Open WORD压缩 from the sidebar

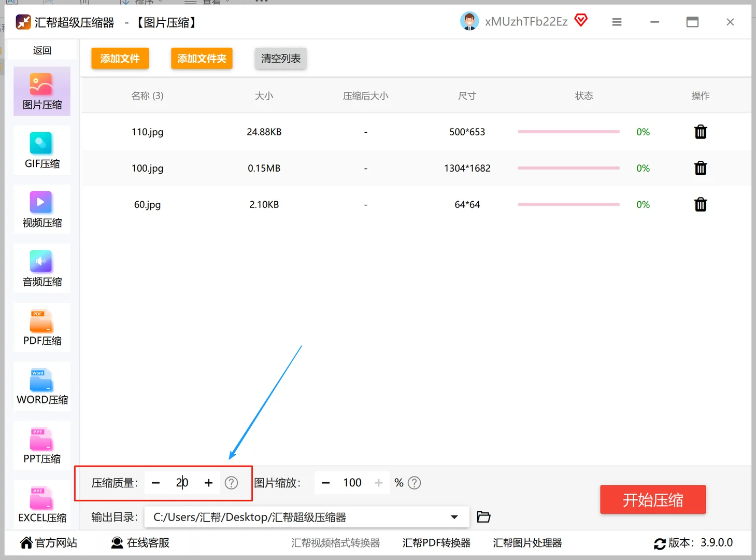(41, 386)
